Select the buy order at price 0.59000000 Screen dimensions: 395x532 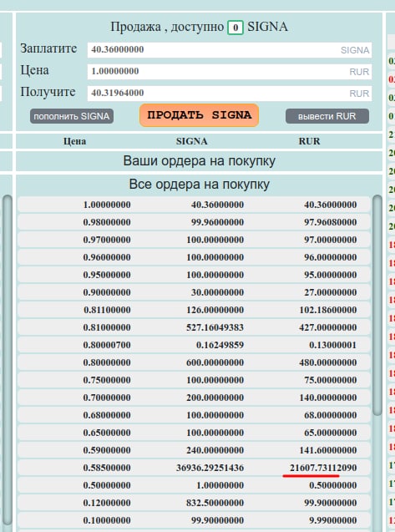coord(194,450)
